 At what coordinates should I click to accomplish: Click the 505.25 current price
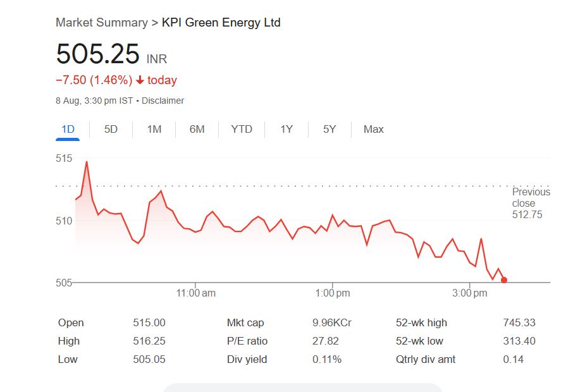[97, 54]
